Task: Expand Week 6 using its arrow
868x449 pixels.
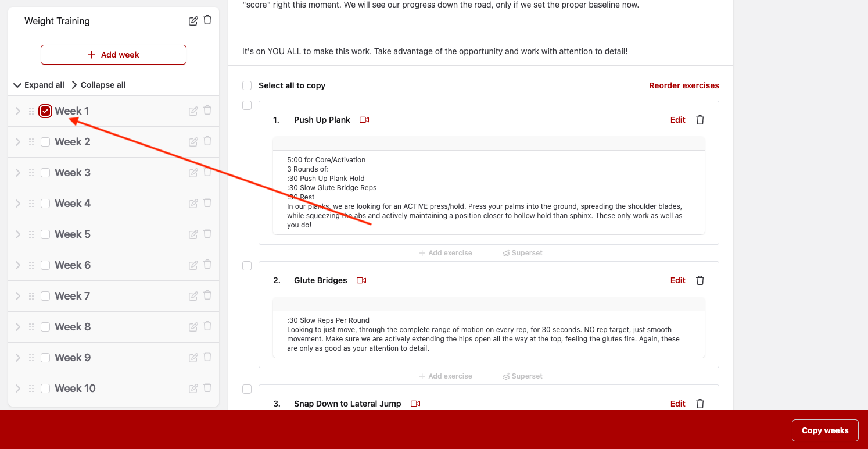Action: [18, 265]
